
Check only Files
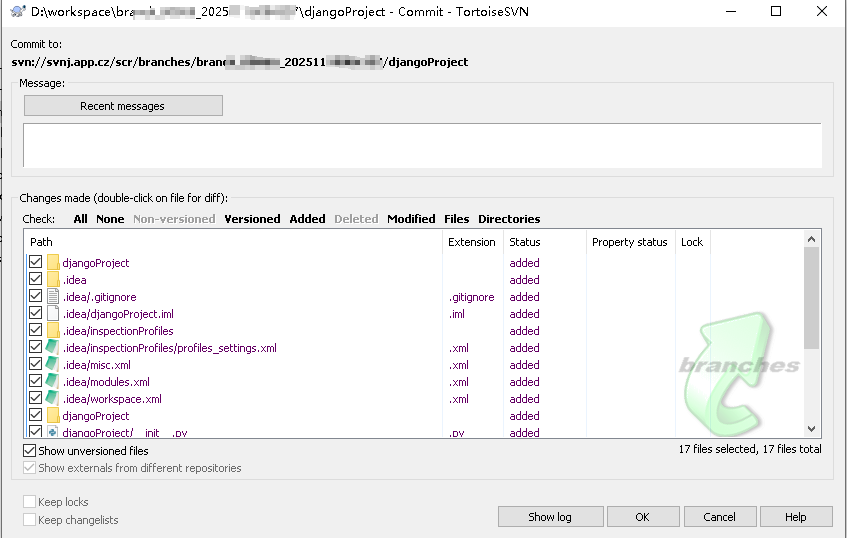point(456,219)
